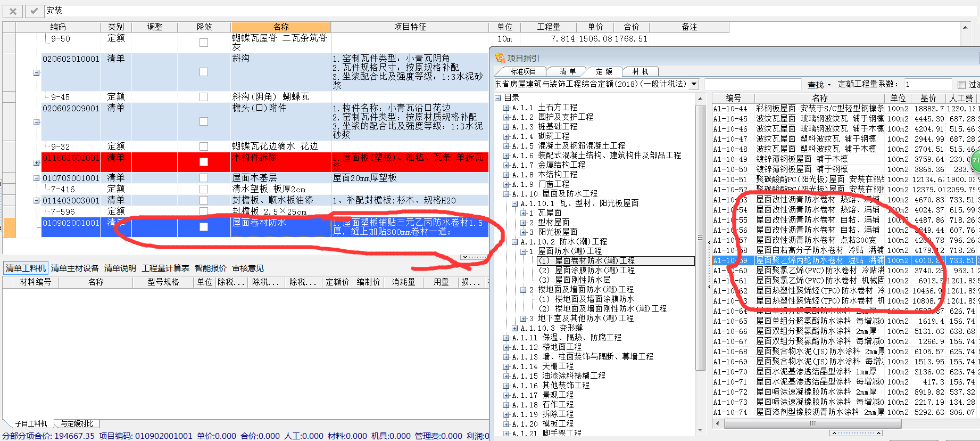The height and width of the screenshot is (441, 980).
Task: Collapse the 目录 root node
Action: point(498,98)
